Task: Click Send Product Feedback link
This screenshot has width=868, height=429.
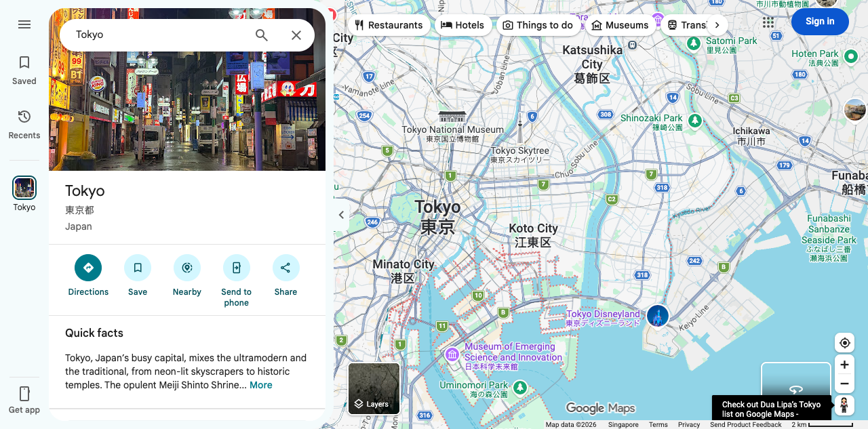Action: click(x=746, y=425)
